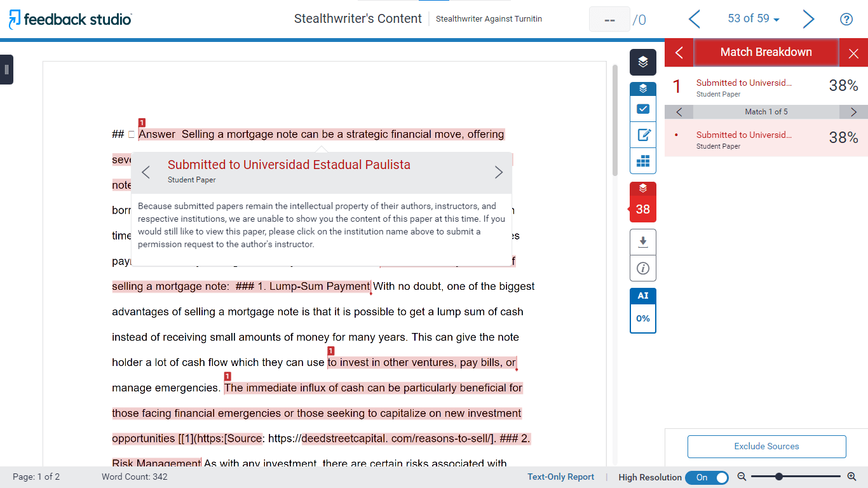Click the similarity score 38 badge
The width and height of the screenshot is (868, 488).
(642, 208)
